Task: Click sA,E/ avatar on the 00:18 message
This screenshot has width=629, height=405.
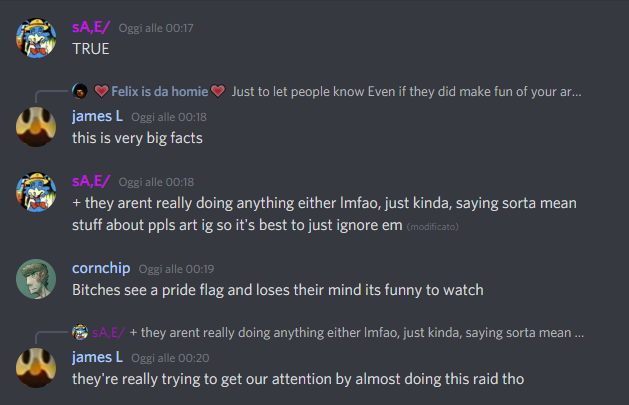Action: click(36, 192)
